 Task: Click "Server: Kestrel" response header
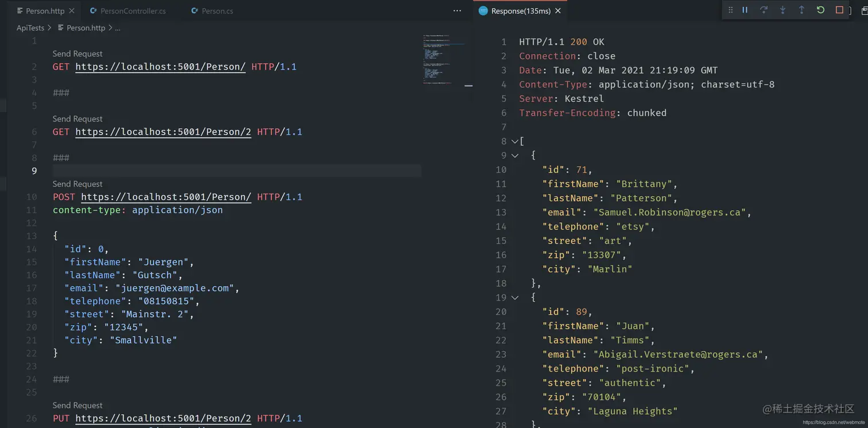561,99
